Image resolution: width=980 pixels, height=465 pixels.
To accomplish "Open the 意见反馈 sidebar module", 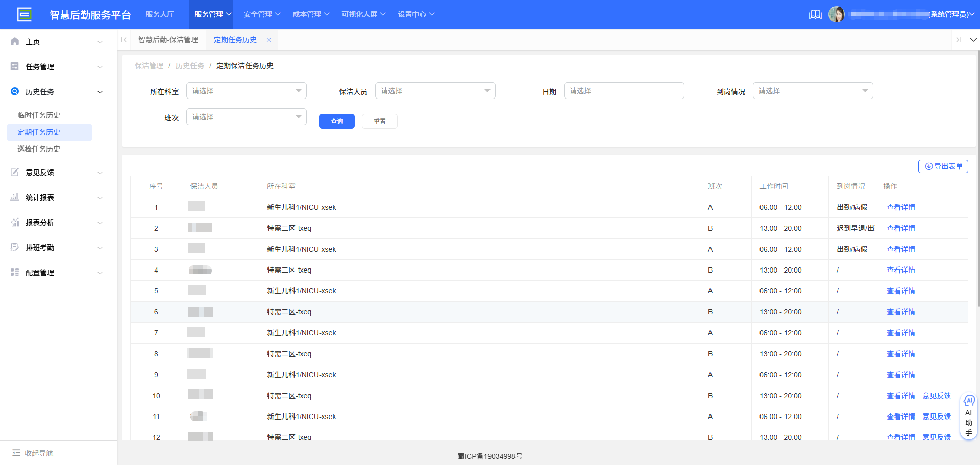I will pos(40,172).
